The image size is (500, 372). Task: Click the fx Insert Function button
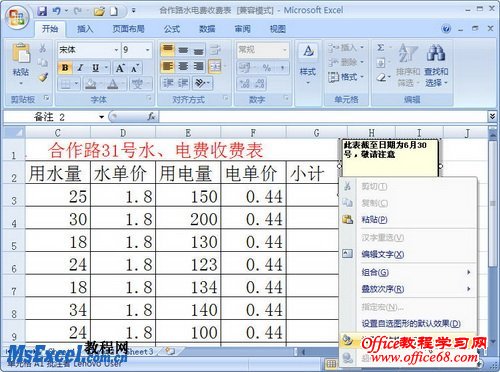click(x=151, y=116)
